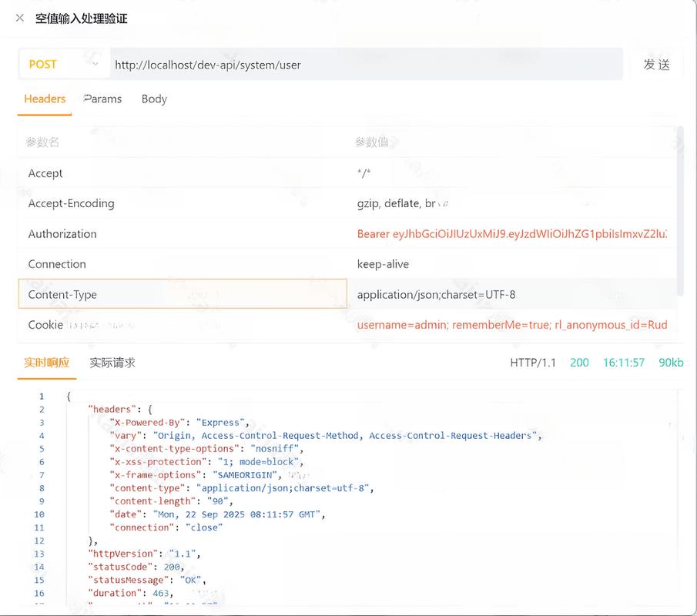Viewport: 697px width, 616px height.
Task: Edit the request URL field
Action: [367, 65]
